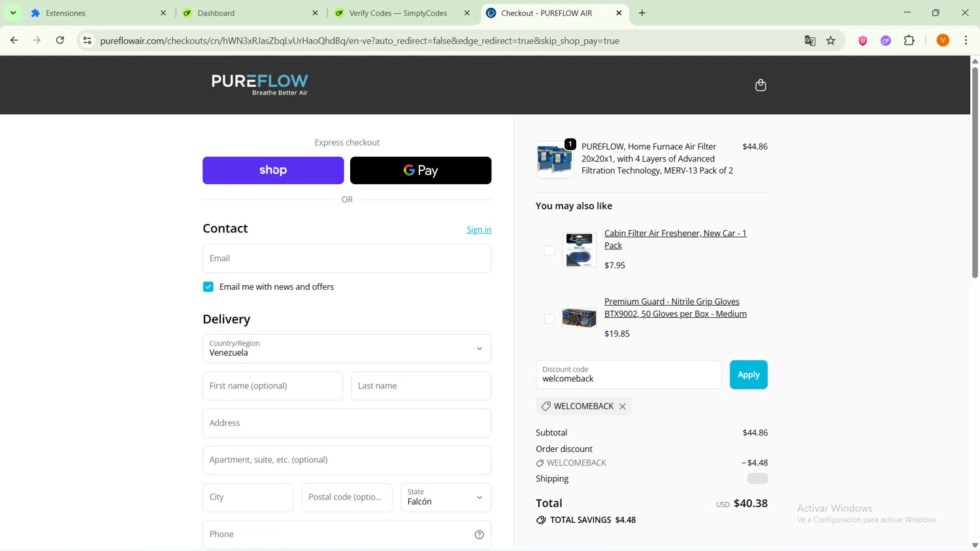
Task: Click the Cabin Filter product thumbnail
Action: pyautogui.click(x=580, y=250)
